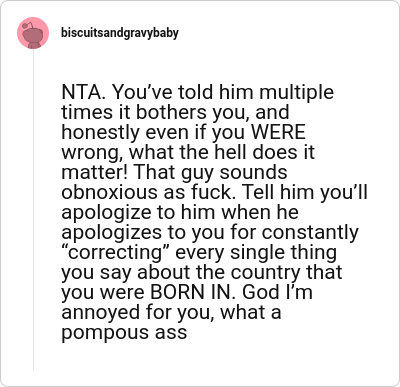Visit biscuitsandgravybaby's user profile
This screenshot has height=387, width=400.
point(120,33)
